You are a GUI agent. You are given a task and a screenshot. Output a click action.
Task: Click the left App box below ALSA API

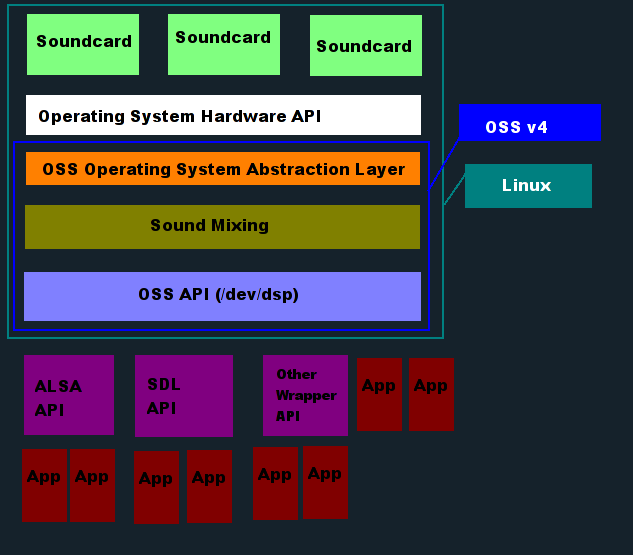point(44,485)
